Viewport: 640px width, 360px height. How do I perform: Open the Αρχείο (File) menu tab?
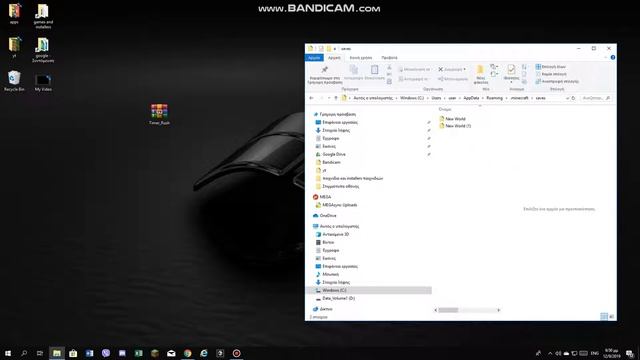click(x=314, y=58)
